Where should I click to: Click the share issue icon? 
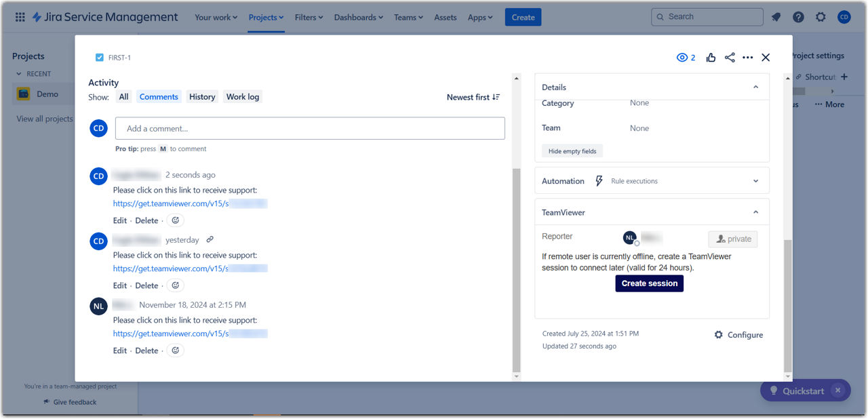coord(730,58)
